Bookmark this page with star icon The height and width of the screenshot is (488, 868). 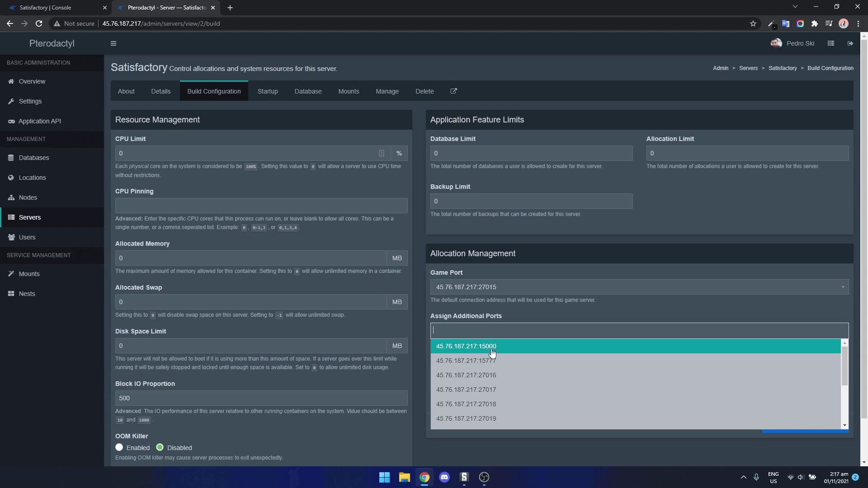point(753,23)
